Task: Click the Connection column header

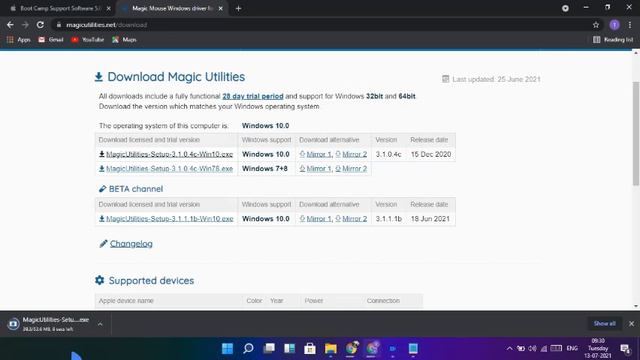Action: pos(383,301)
